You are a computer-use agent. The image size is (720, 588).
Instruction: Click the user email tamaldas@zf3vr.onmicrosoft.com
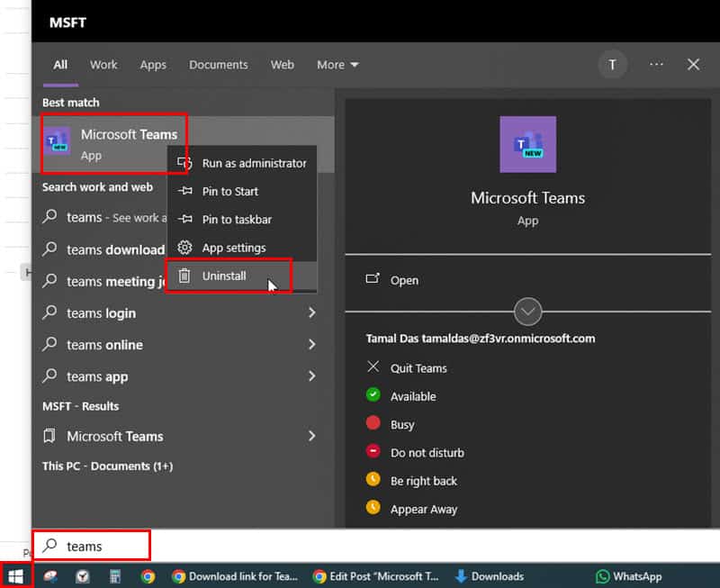[508, 339]
